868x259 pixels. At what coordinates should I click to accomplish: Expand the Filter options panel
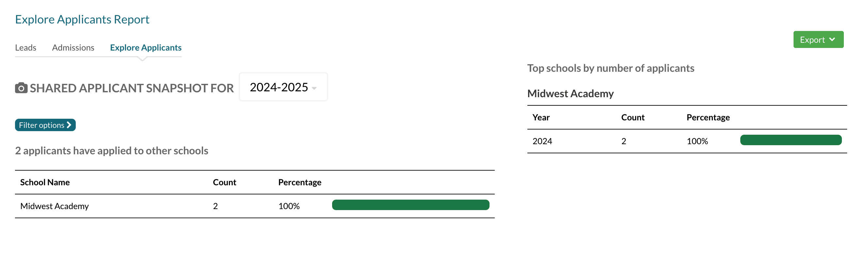click(x=45, y=125)
